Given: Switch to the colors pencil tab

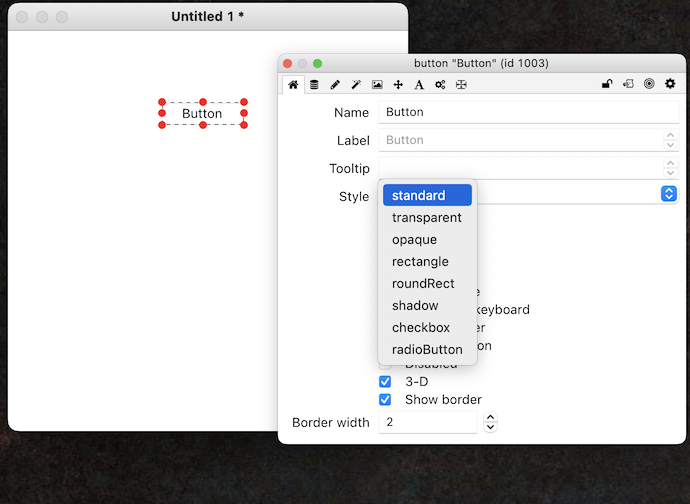Looking at the screenshot, I should (x=335, y=85).
